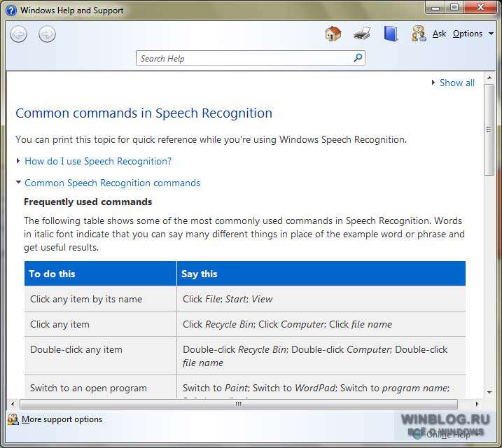Image resolution: width=502 pixels, height=448 pixels.
Task: Select the 'Click any item' cell
Action: (x=101, y=324)
